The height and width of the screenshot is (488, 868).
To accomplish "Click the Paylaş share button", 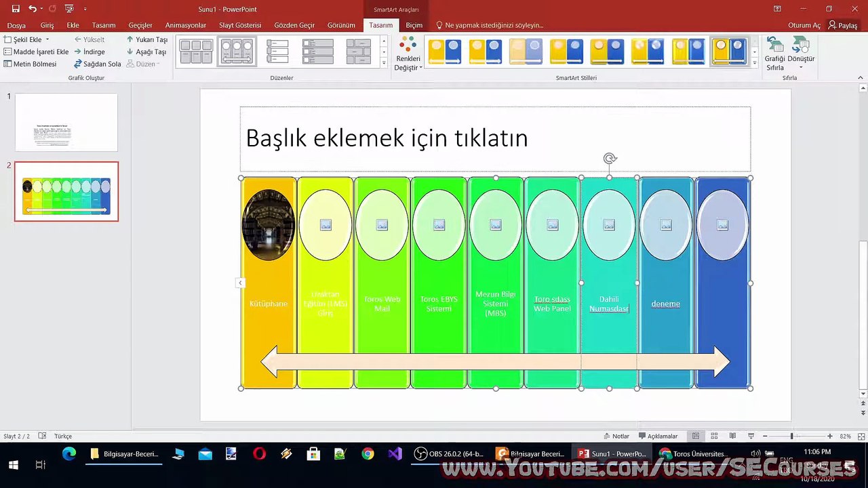I will pyautogui.click(x=843, y=25).
